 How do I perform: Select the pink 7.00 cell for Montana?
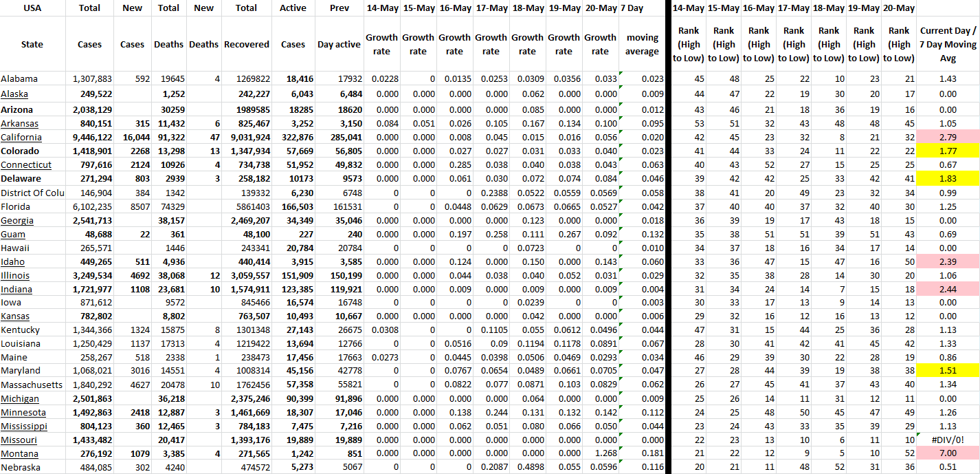click(x=948, y=454)
